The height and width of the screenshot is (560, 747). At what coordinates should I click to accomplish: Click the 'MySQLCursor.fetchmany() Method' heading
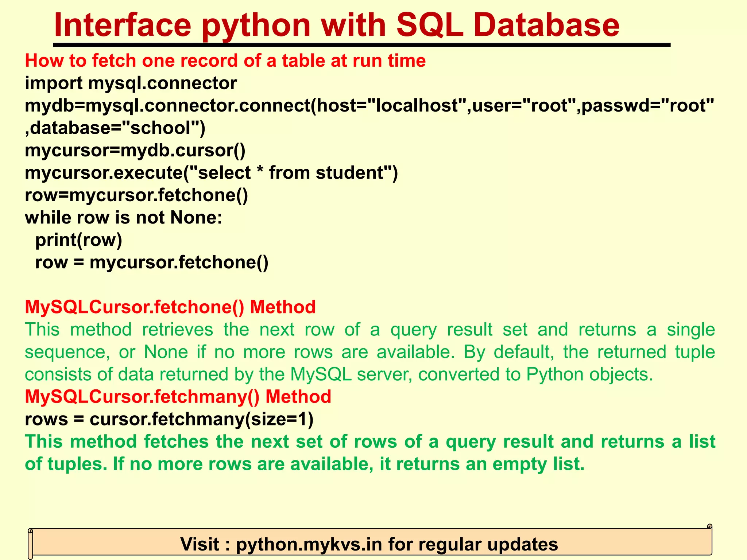point(178,397)
